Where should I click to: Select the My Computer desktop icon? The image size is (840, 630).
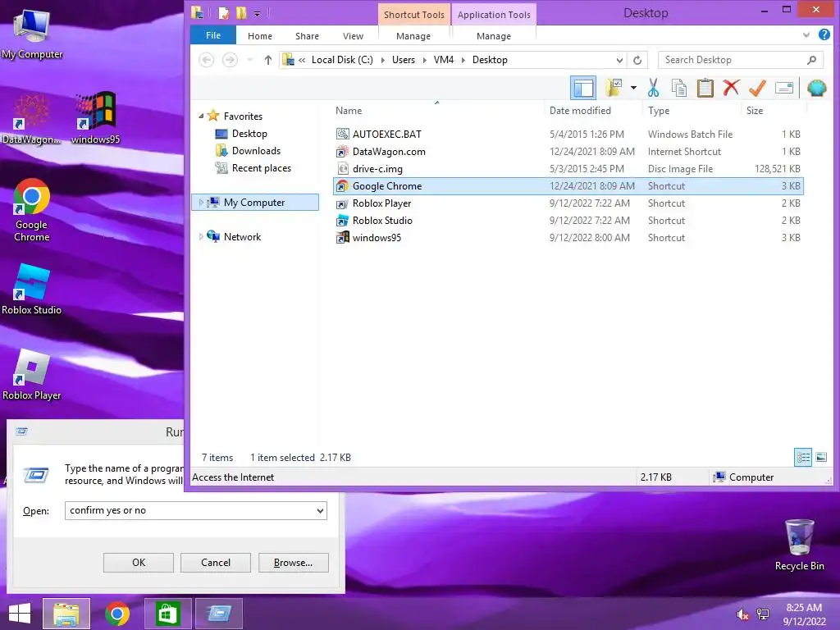32,35
